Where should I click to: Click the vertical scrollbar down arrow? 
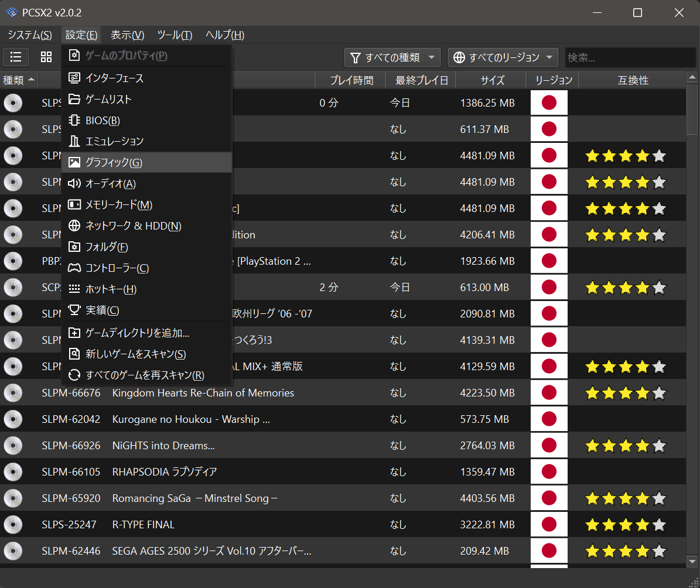click(x=692, y=562)
